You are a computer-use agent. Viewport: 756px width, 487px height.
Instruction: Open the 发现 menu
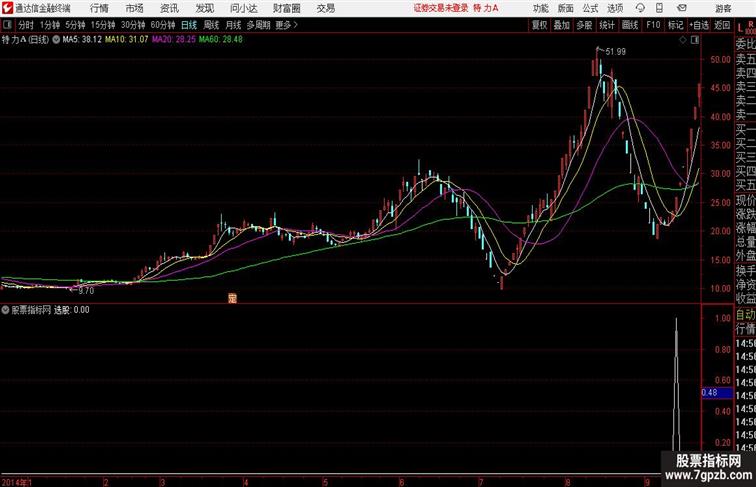pos(204,8)
